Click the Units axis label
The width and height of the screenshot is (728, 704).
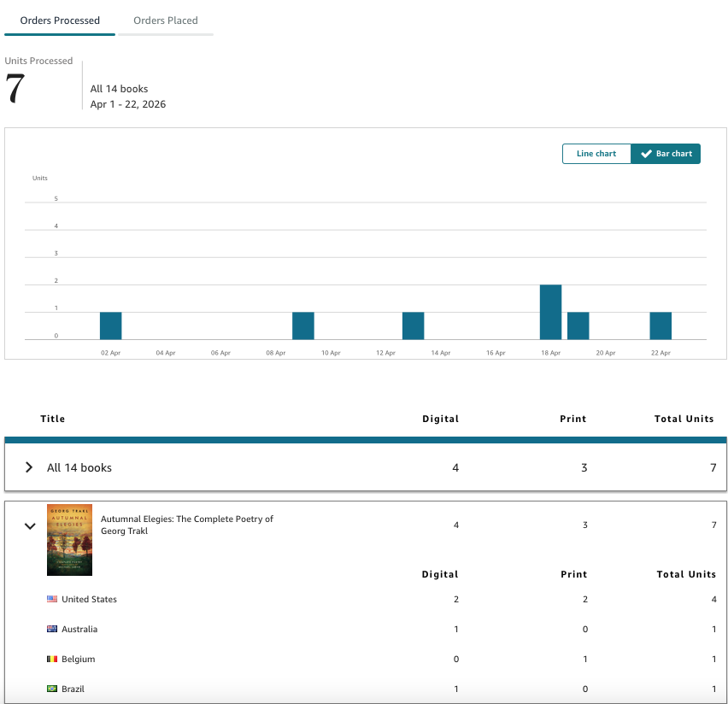click(x=40, y=178)
